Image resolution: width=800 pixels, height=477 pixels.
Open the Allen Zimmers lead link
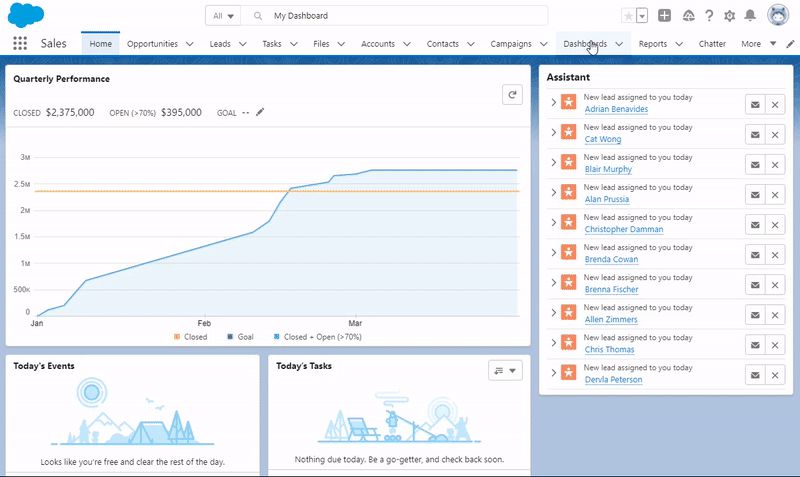coord(611,320)
